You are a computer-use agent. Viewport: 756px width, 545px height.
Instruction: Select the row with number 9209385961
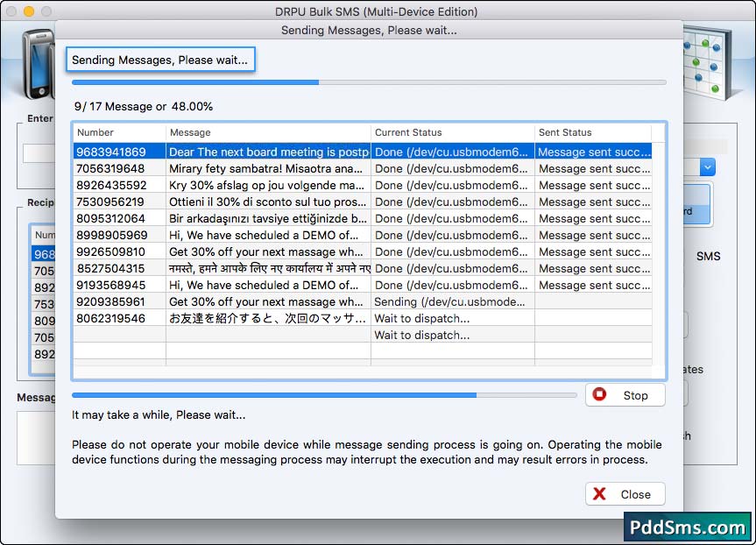pyautogui.click(x=363, y=302)
